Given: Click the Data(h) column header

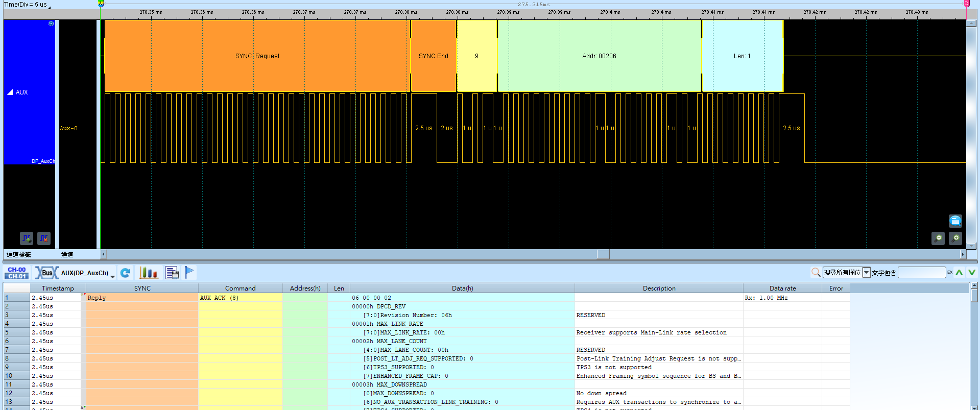Looking at the screenshot, I should [x=463, y=288].
